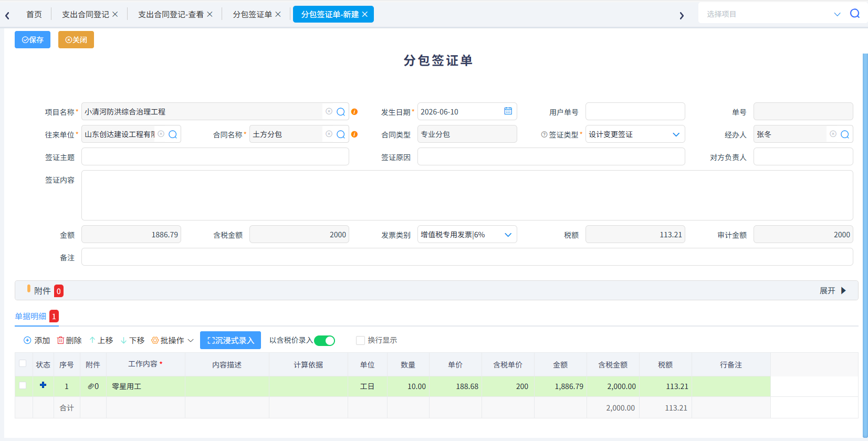Click the plus icon in row 1
Screen dimensions: 868x441
click(x=43, y=385)
